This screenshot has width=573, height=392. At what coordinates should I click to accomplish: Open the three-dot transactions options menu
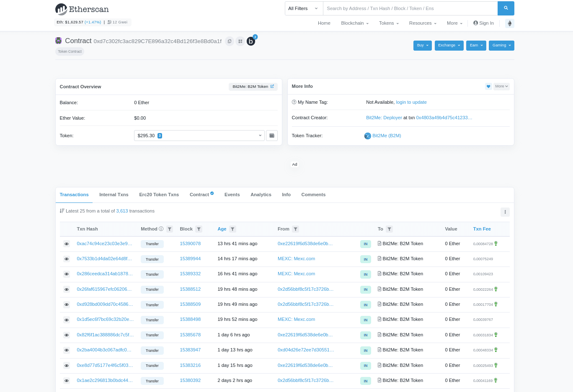505,212
